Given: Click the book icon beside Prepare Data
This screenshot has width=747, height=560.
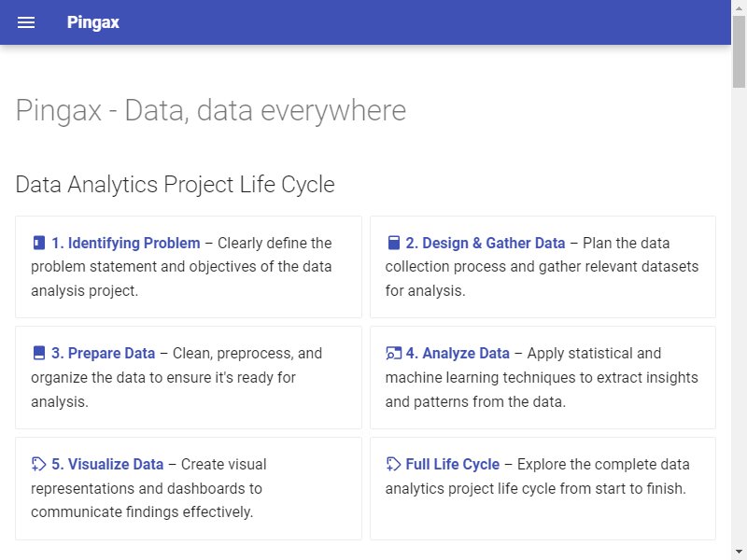Looking at the screenshot, I should pyautogui.click(x=39, y=353).
